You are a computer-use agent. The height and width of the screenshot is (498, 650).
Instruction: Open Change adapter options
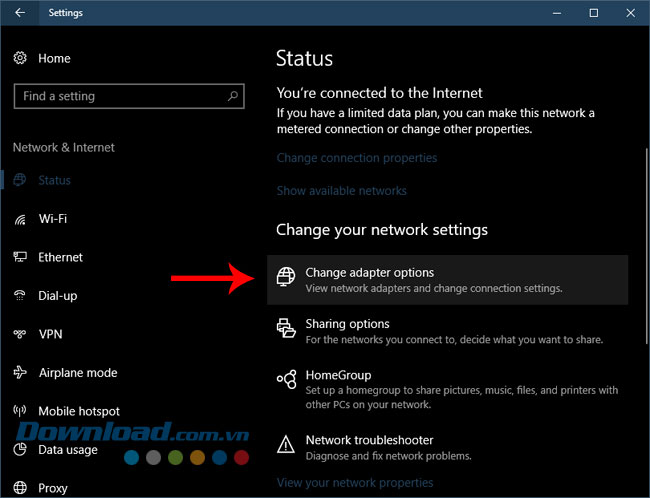click(447, 280)
